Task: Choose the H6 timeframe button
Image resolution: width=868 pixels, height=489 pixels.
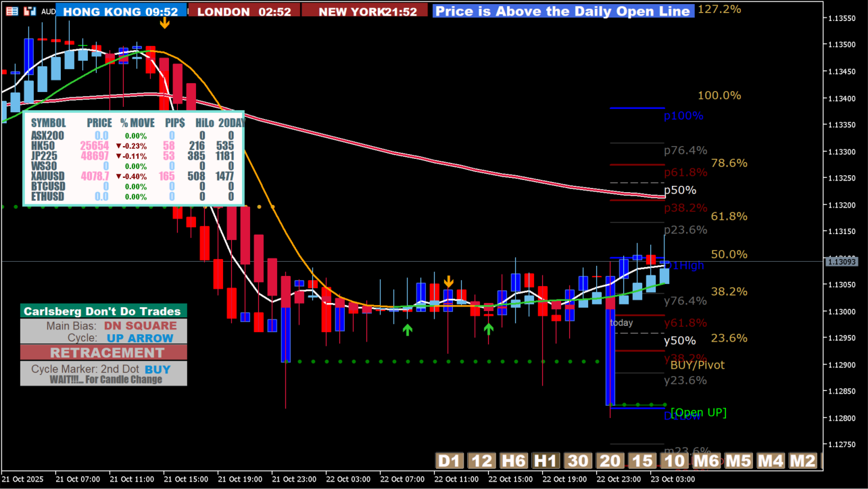Action: (x=514, y=461)
